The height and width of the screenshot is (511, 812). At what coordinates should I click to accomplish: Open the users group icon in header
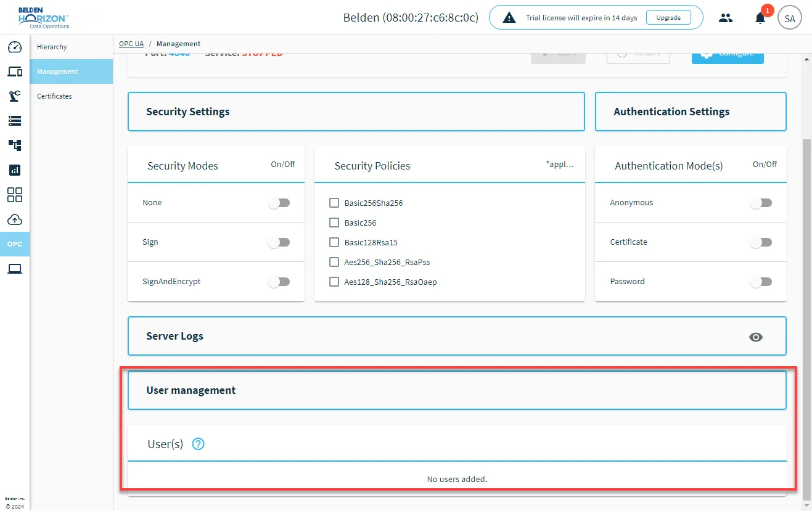coord(726,18)
